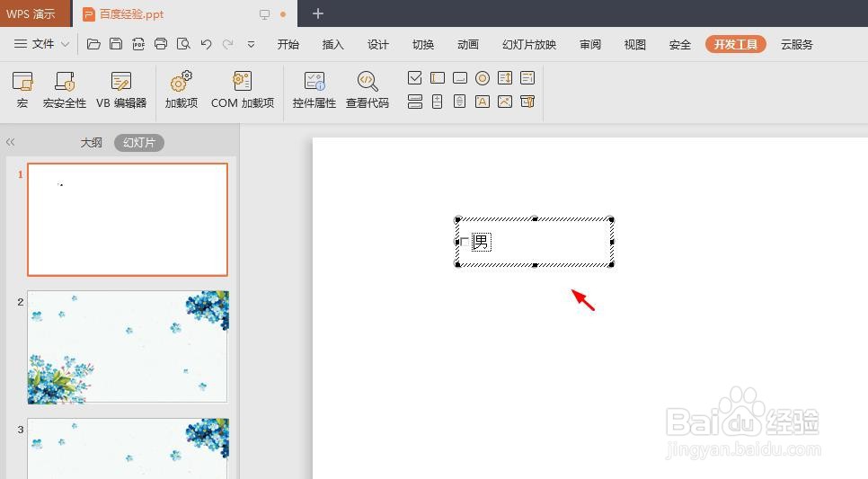Open the 宏 macro tool
The width and height of the screenshot is (868, 479).
pos(22,89)
